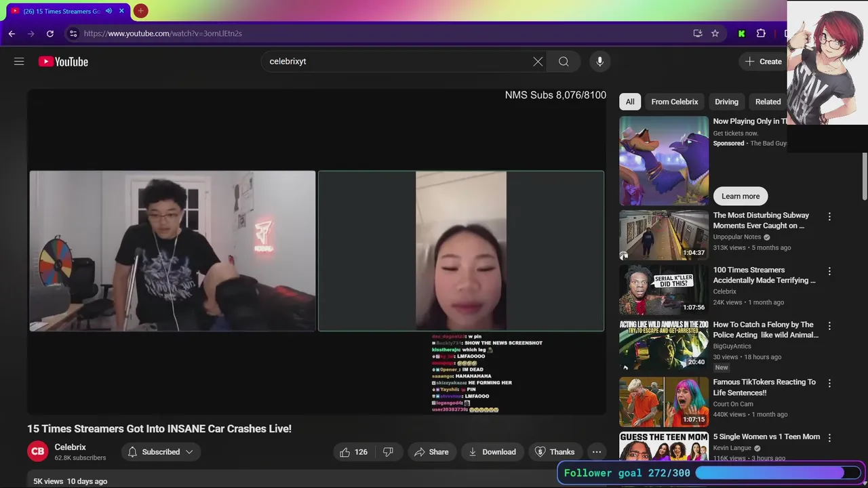
Task: Reload the page
Action: [50, 33]
